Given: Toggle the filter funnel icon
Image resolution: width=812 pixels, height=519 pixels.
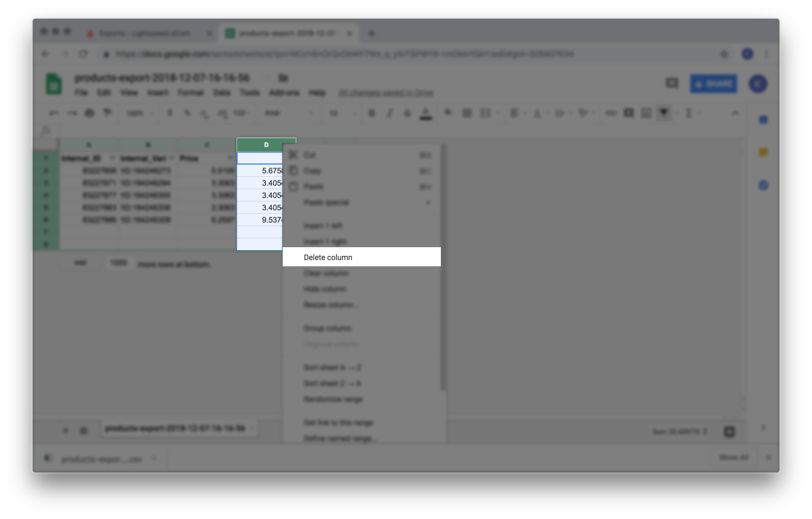Looking at the screenshot, I should [x=664, y=113].
